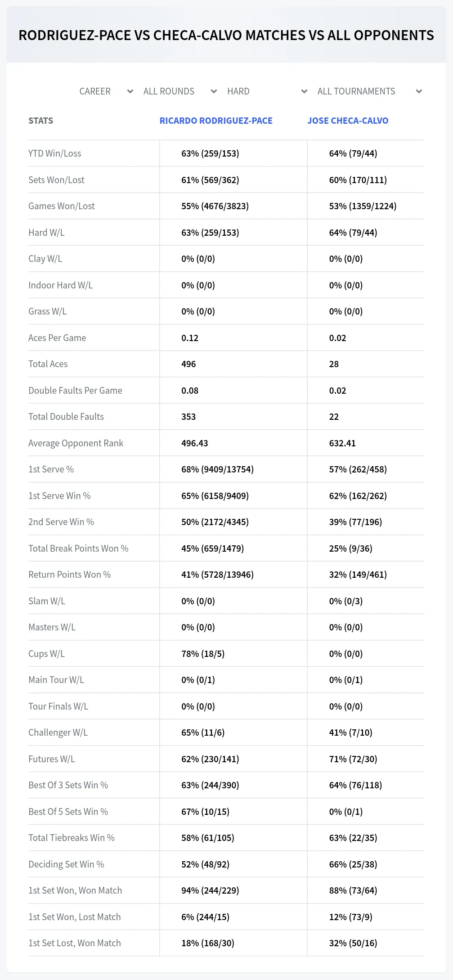Open the HARD surface dropdown
Image resolution: width=453 pixels, height=980 pixels.
pos(267,91)
